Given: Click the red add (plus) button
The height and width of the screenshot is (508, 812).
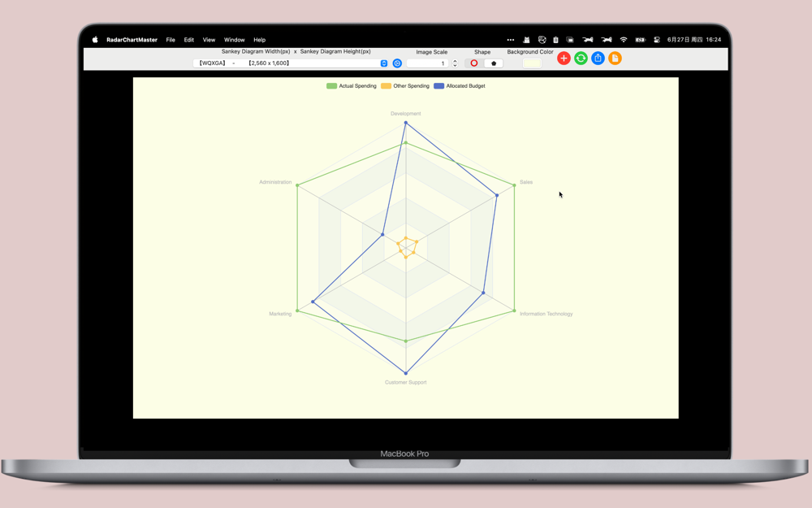Looking at the screenshot, I should click(564, 58).
